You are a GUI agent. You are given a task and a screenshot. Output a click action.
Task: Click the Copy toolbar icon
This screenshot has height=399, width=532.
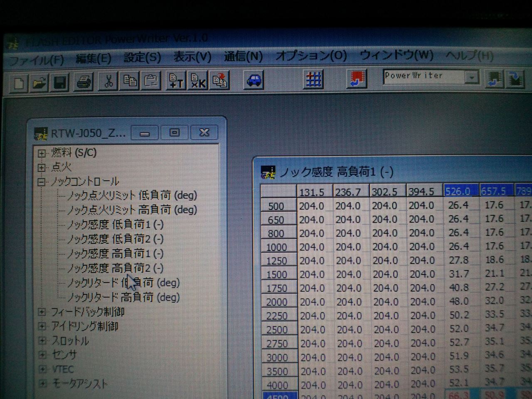(130, 81)
